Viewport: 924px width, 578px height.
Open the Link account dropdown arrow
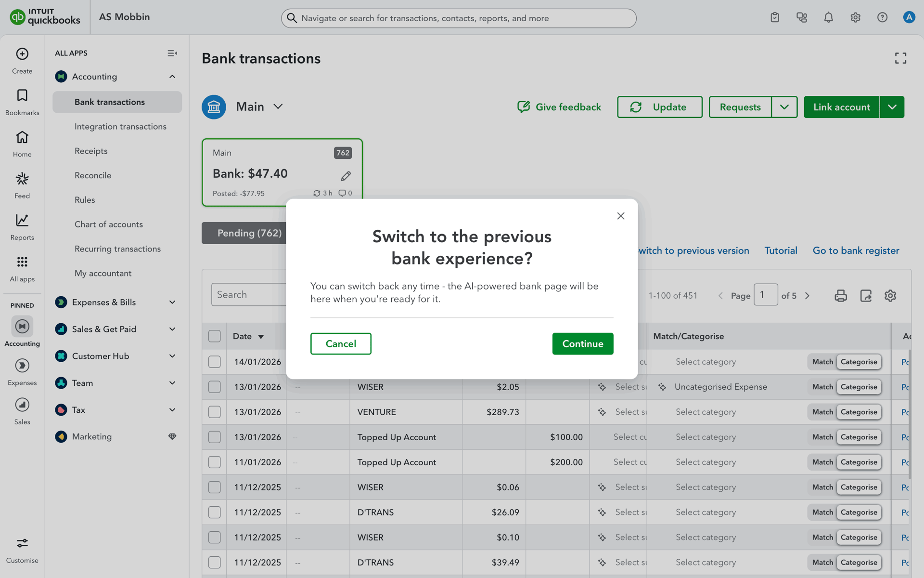(892, 107)
